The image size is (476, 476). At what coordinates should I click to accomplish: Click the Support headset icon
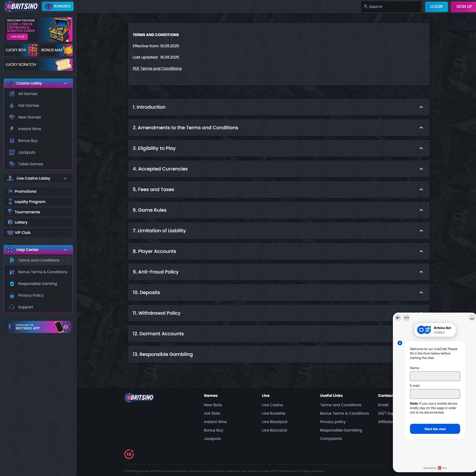pyautogui.click(x=12, y=307)
